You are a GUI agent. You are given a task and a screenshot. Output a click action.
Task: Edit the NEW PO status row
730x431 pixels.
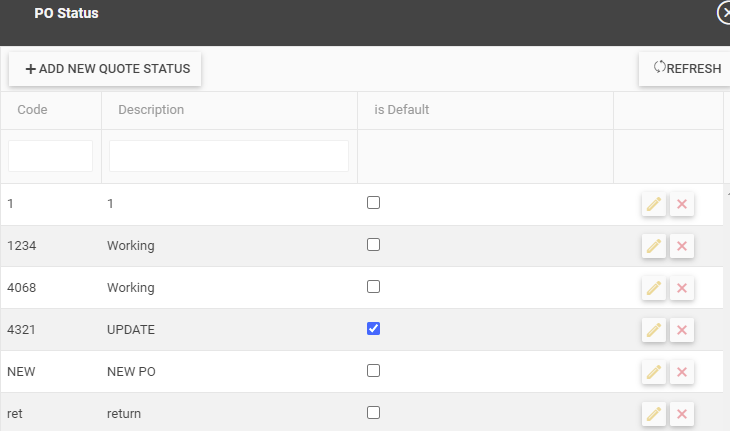[x=654, y=372]
